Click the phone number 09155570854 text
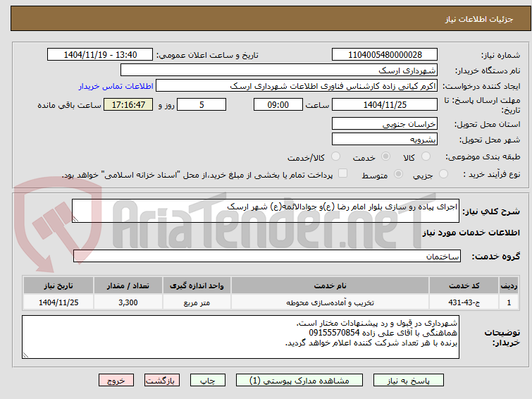The width and height of the screenshot is (532, 399). click(334, 333)
